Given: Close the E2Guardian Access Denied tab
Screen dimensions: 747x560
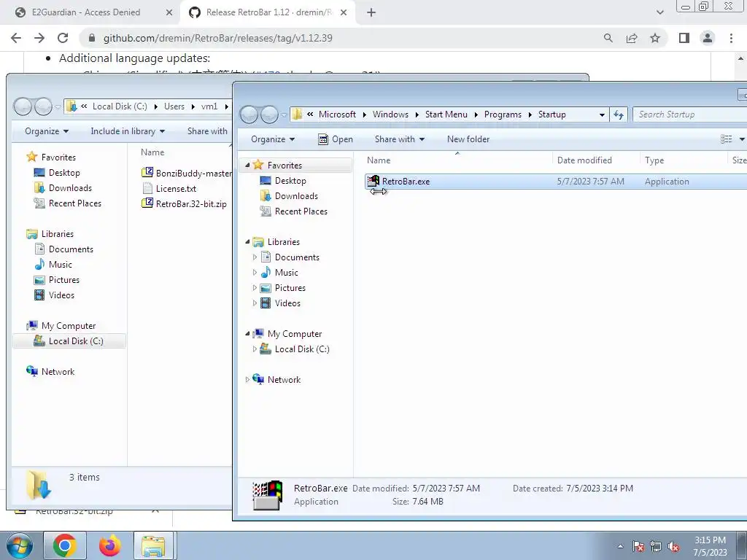Looking at the screenshot, I should 169,13.
